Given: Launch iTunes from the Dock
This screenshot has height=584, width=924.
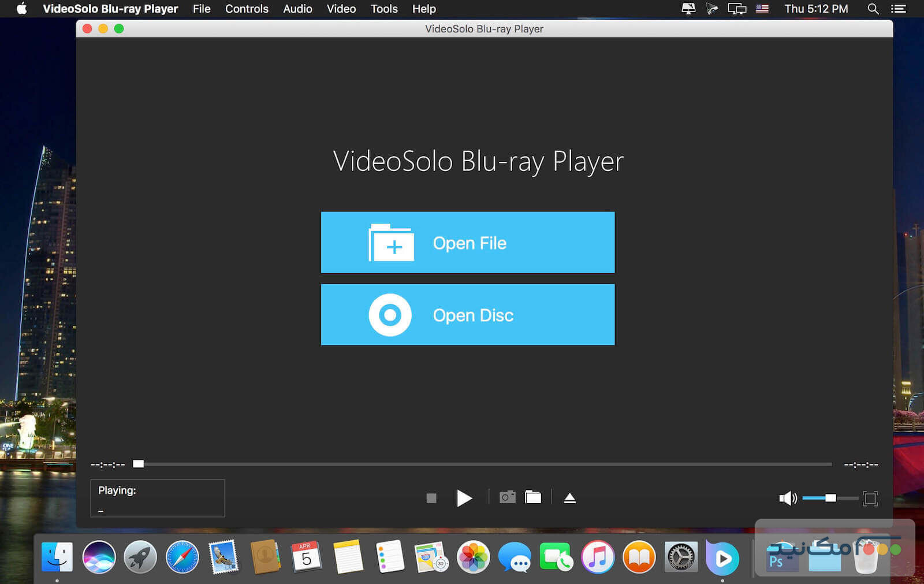Looking at the screenshot, I should tap(598, 558).
